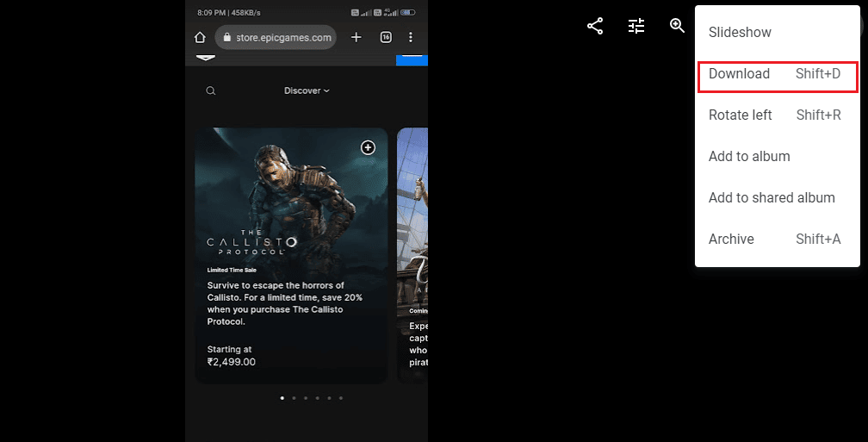Screen dimensions: 868x442
Task: Select Rotate left option
Action: (778, 115)
